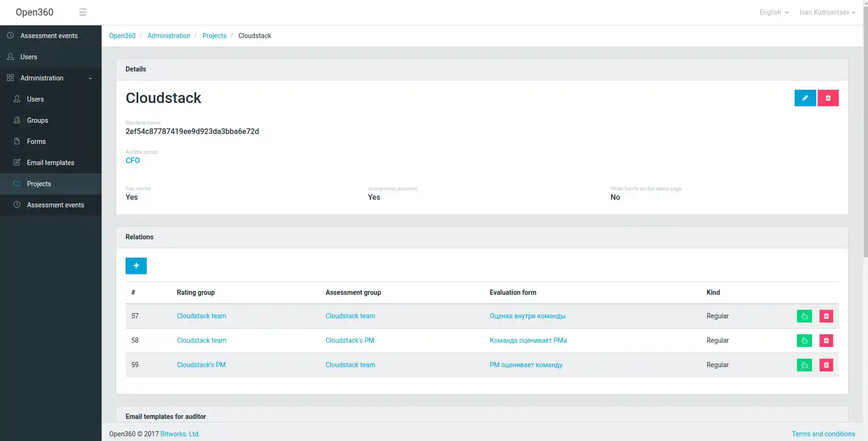This screenshot has width=868, height=441.
Task: Click the pencil edit icon for Cloudstack
Action: tap(805, 98)
